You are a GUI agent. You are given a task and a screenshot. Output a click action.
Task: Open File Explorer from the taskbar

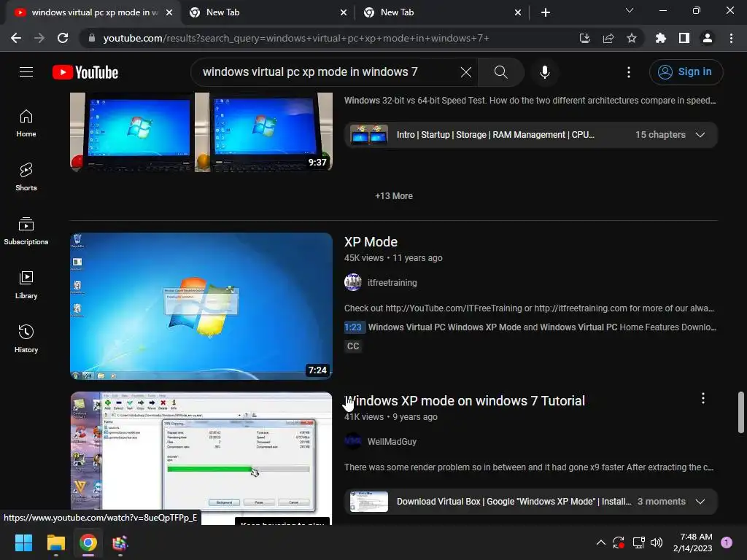pyautogui.click(x=55, y=542)
